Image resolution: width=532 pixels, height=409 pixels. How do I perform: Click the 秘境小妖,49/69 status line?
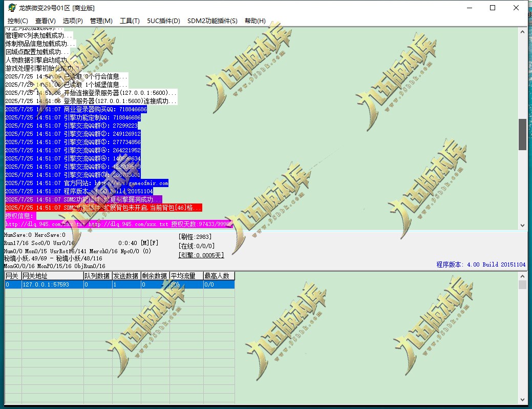[53, 258]
